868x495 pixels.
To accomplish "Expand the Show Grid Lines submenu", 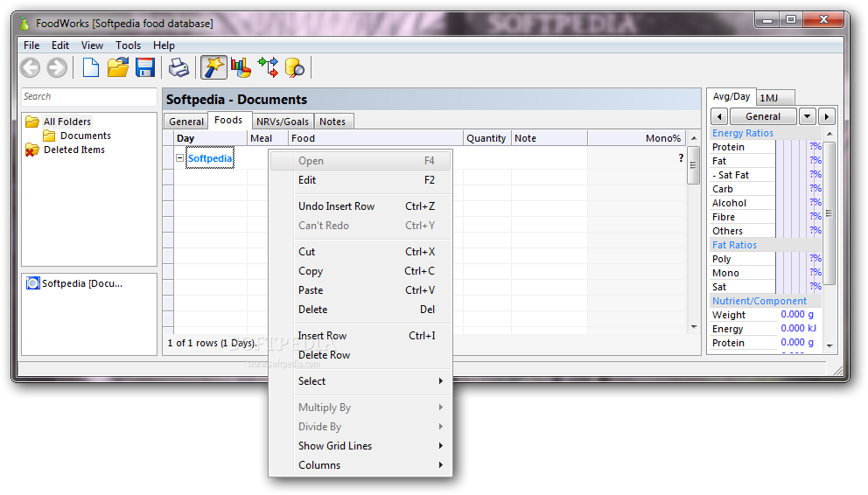I will (360, 446).
